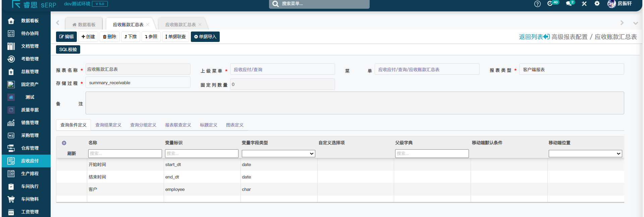
Task: Click the SQL校验 button
Action: tap(68, 50)
